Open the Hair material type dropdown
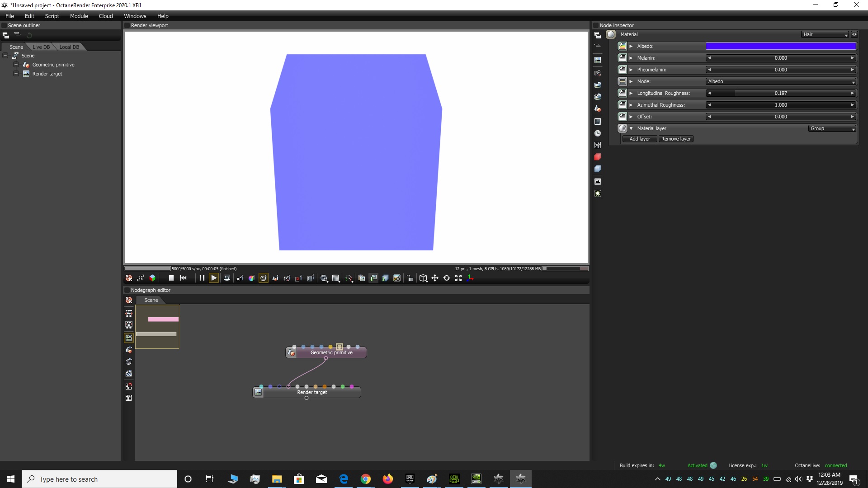868x488 pixels. (826, 34)
